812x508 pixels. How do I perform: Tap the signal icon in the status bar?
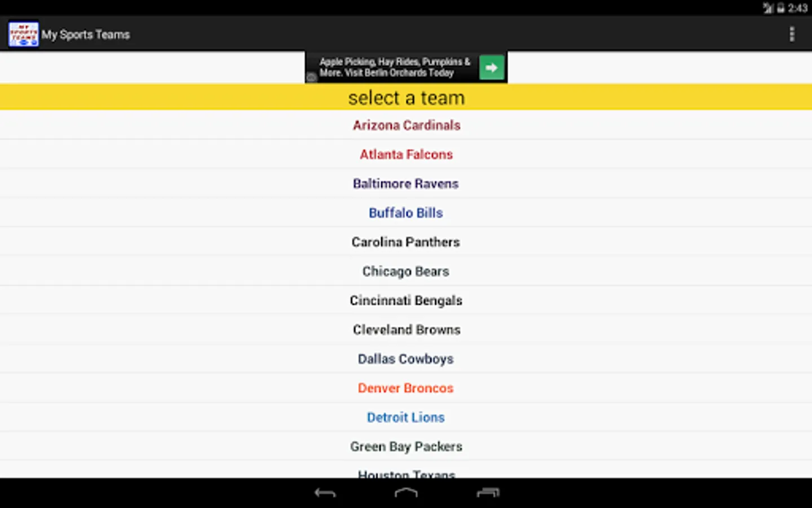click(x=768, y=8)
